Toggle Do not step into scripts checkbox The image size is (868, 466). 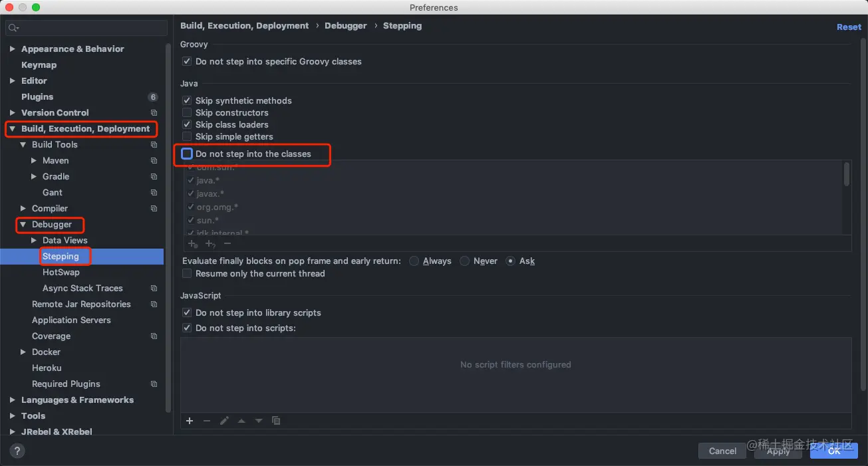(187, 328)
